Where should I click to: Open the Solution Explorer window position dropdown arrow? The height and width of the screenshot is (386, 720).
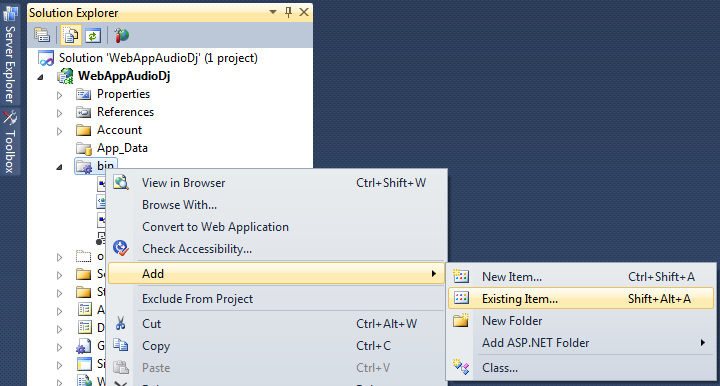click(x=273, y=12)
